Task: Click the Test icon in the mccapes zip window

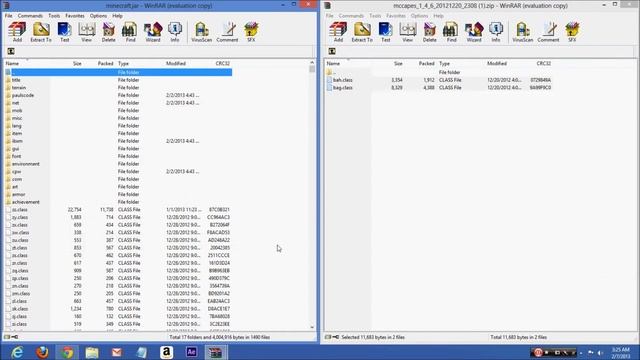Action: tap(386, 32)
